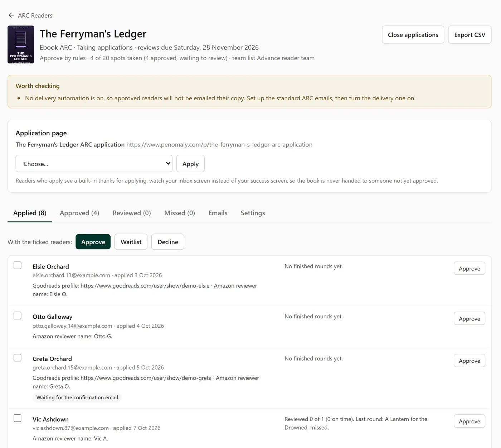
Task: Click the Vic Ashdown name
Action: (x=50, y=419)
